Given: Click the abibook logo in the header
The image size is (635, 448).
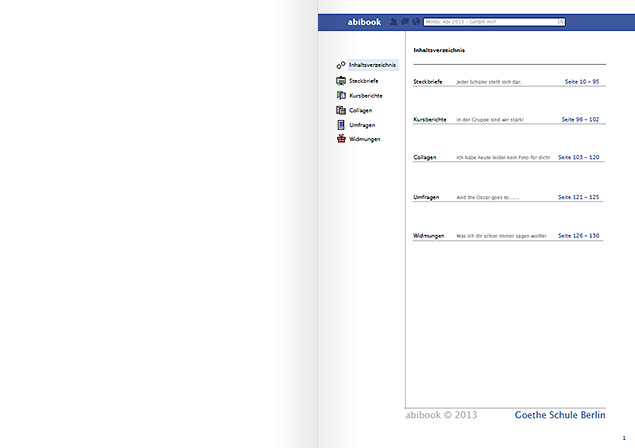Looking at the screenshot, I should click(x=364, y=21).
